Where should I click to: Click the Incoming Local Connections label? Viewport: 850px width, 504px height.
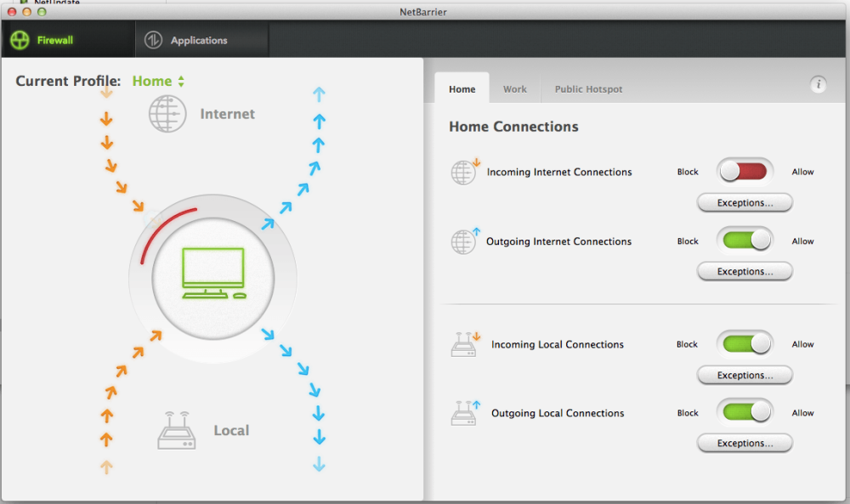[558, 344]
